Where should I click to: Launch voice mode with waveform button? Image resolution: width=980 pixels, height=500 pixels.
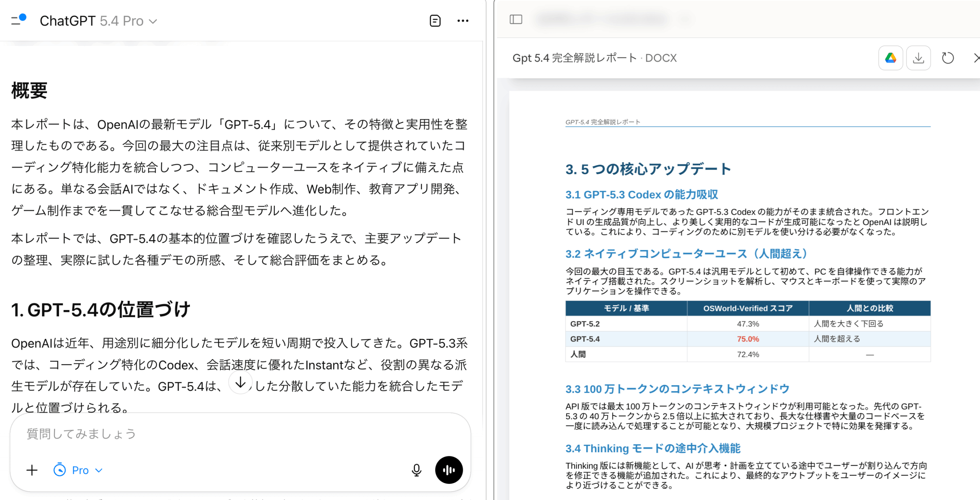(x=449, y=470)
